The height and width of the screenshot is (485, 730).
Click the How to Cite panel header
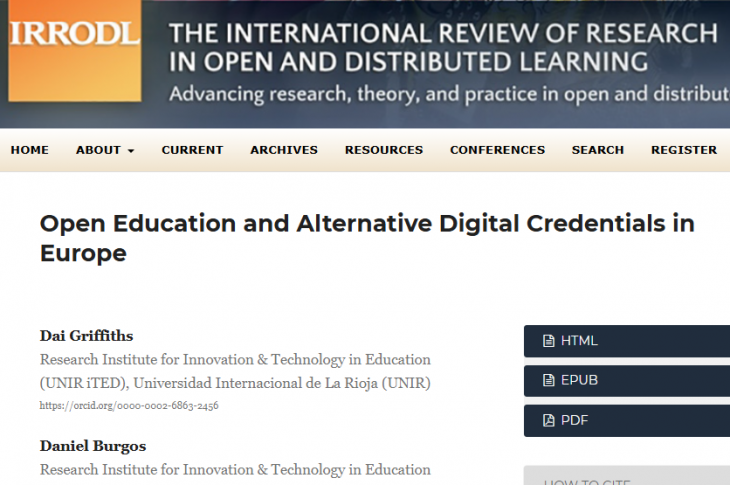point(626,478)
